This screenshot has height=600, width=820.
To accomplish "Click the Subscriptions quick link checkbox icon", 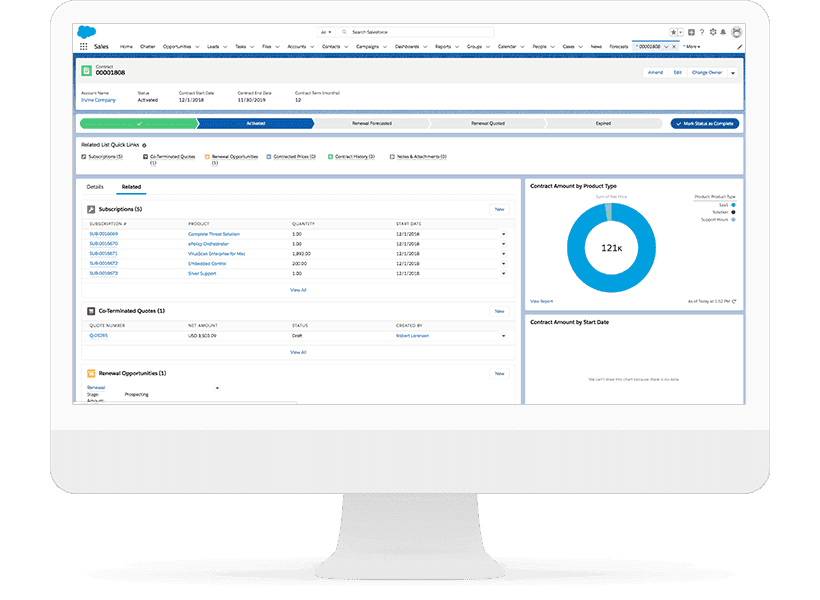I will pos(84,157).
